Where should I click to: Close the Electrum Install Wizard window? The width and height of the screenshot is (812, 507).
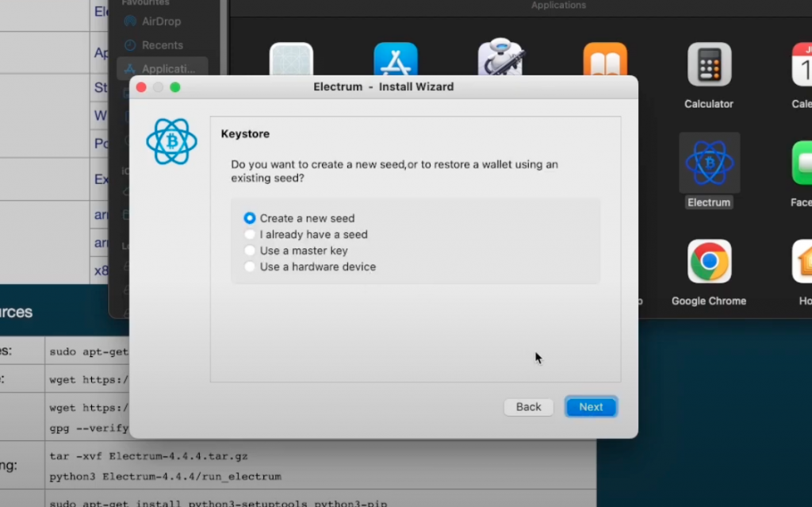tap(141, 87)
